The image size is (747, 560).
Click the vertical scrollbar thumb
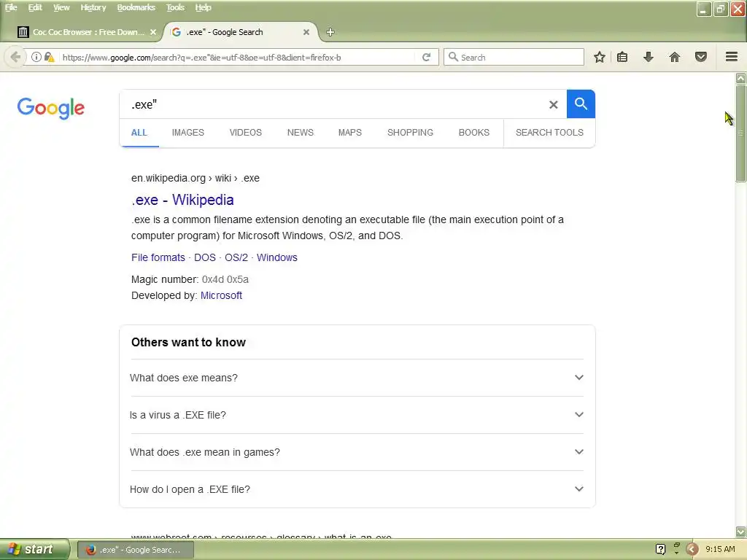coord(741,133)
